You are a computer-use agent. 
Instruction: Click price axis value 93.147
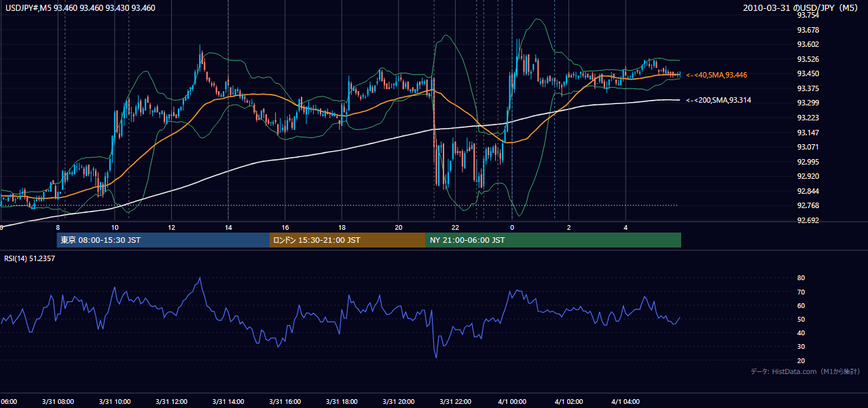tap(807, 133)
